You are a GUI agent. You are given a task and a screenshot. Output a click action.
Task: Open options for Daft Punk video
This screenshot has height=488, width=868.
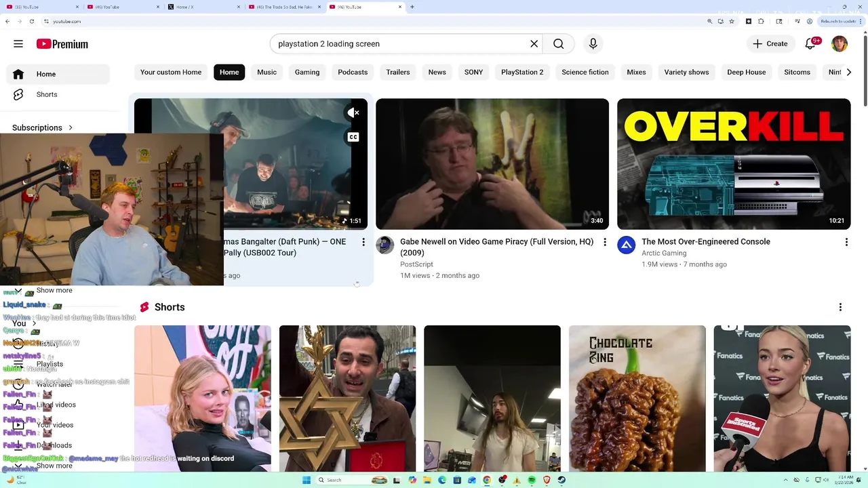[x=363, y=242]
